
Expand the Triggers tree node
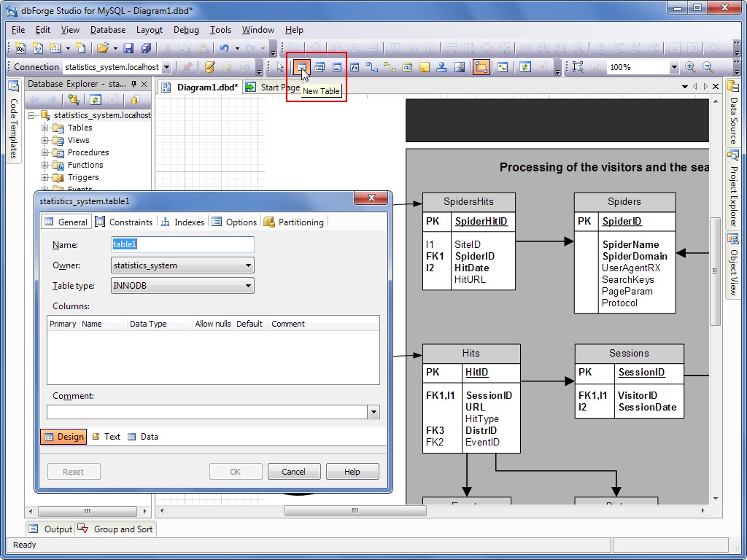click(44, 177)
